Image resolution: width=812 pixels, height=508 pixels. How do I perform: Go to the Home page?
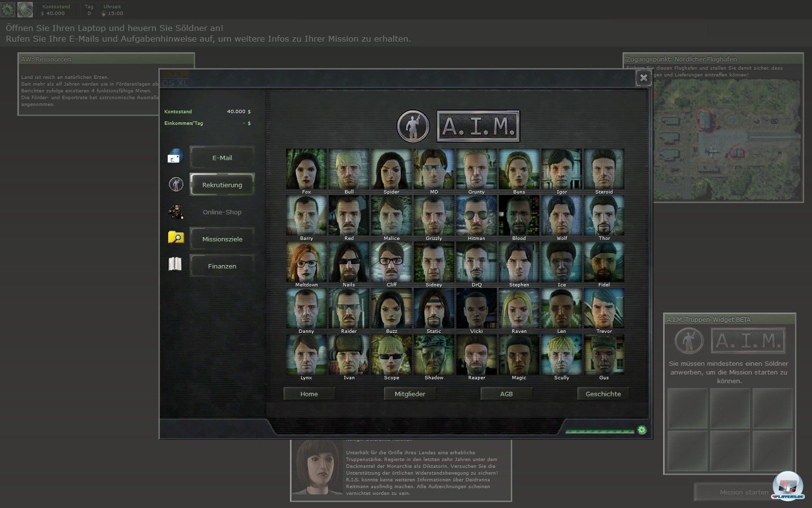(x=309, y=394)
